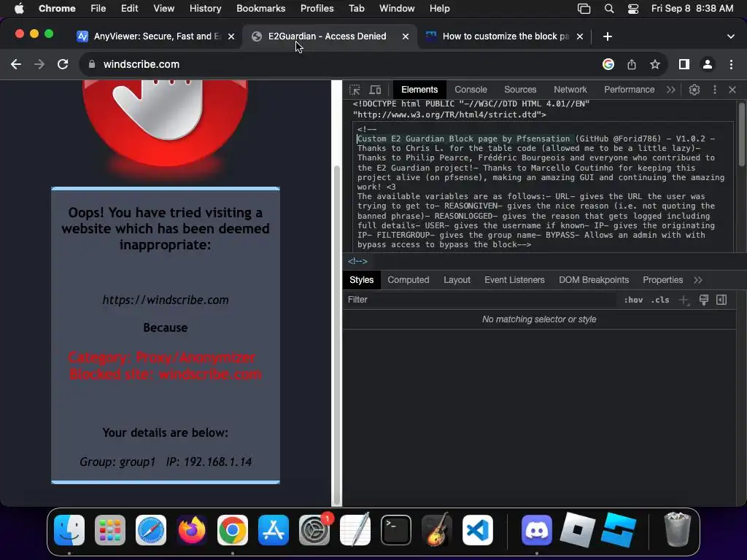Add a new style rule
Screen dimensions: 747x560
click(684, 300)
